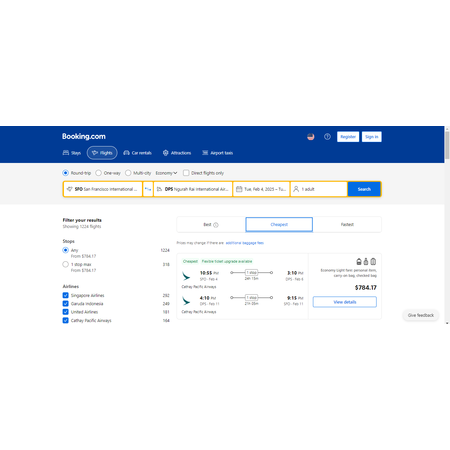Image resolution: width=450 pixels, height=450 pixels.
Task: Uncheck Singapore Airlines filter
Action: [66, 295]
